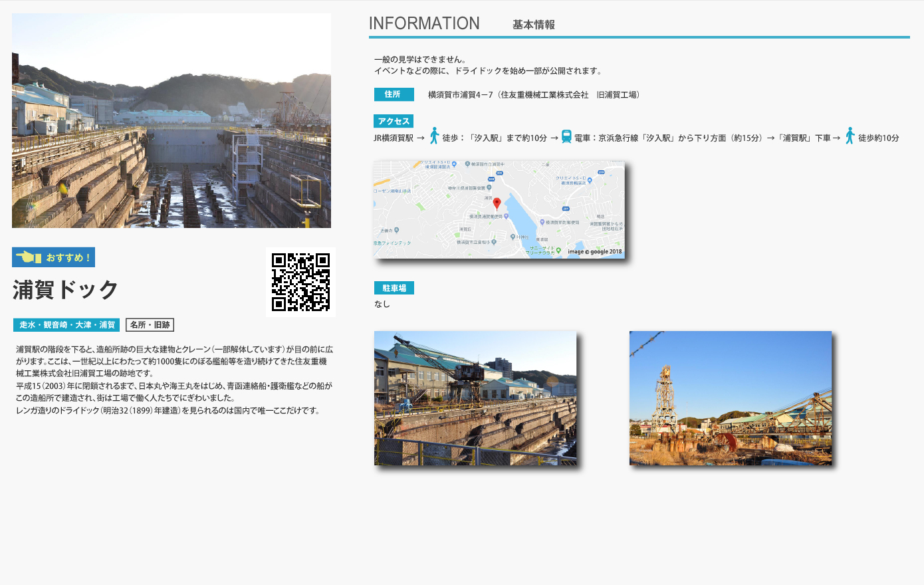
Task: Click the pointing hand icon beside おすすめ
Action: pos(29,257)
